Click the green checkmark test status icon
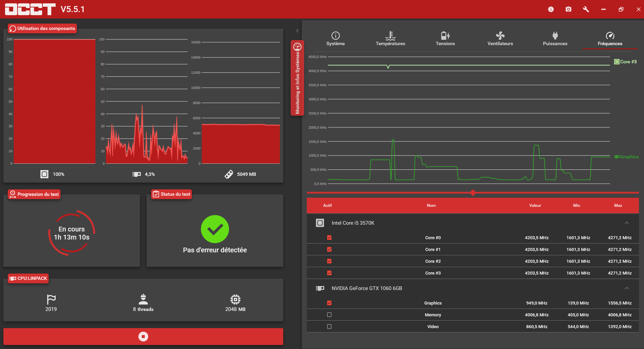 point(215,229)
